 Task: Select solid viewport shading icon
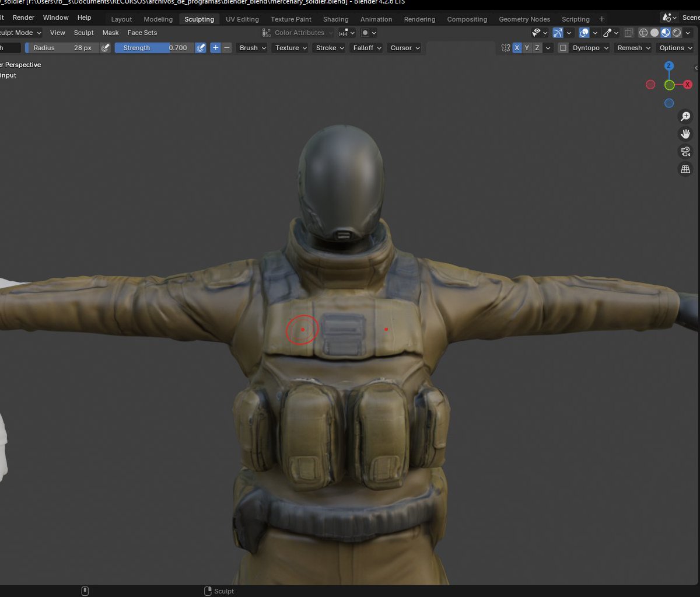click(654, 33)
